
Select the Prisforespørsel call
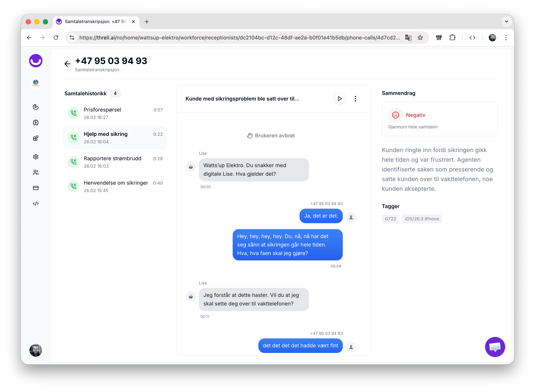pos(115,113)
